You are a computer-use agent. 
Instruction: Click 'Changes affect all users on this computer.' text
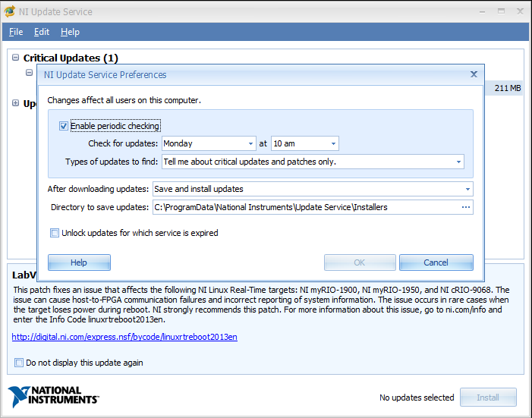[124, 100]
